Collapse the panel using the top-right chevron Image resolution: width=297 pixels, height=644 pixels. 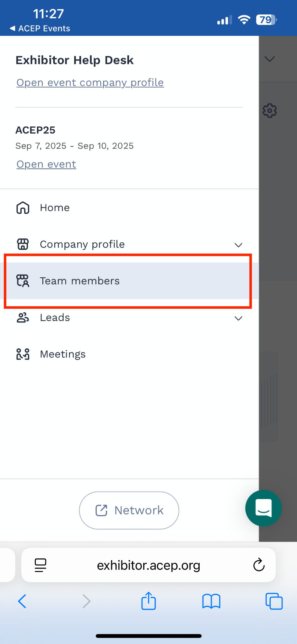269,59
